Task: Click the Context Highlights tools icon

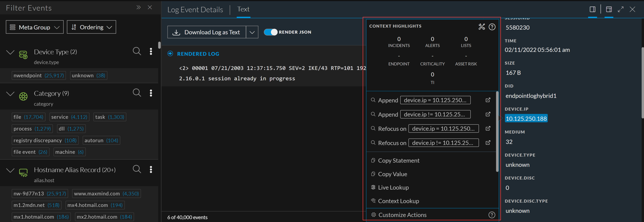Action: (x=482, y=27)
